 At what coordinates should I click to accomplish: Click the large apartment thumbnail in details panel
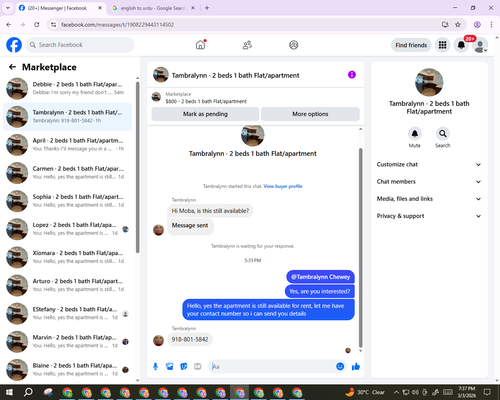click(429, 82)
